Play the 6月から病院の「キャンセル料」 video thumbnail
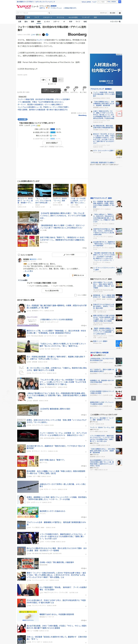138x644 pixels. click(x=119, y=285)
